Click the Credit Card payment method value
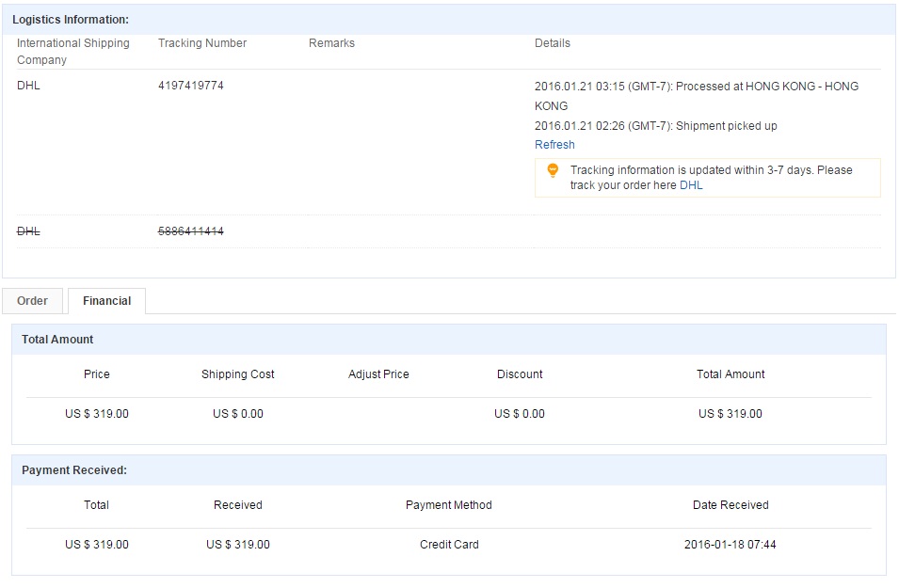The width and height of the screenshot is (899, 588). coord(449,545)
